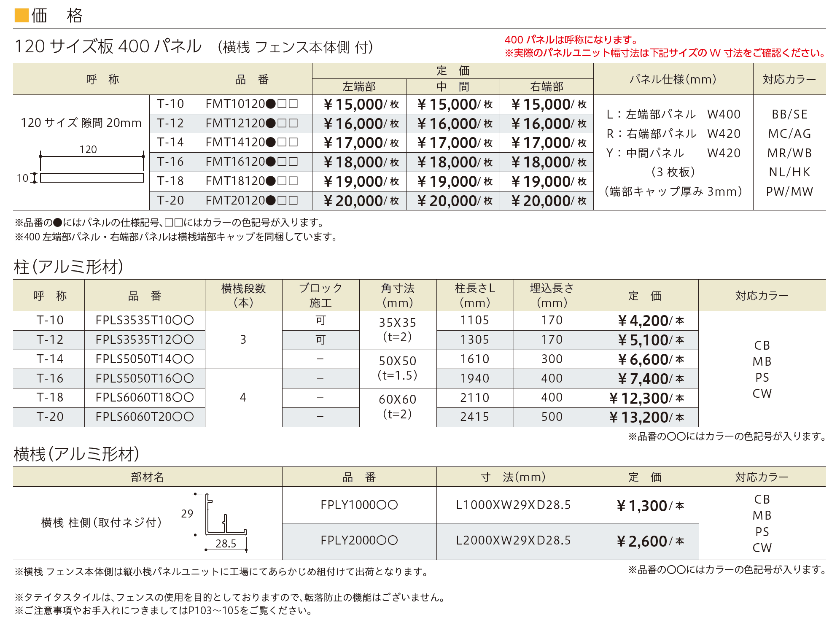Click the MC/AG color code
The image size is (840, 620).
click(x=790, y=134)
